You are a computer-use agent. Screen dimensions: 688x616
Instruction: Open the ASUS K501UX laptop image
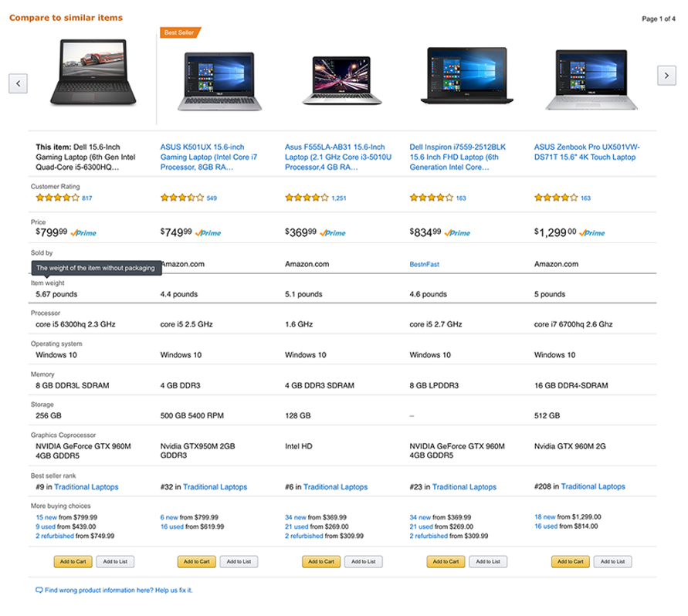point(219,81)
